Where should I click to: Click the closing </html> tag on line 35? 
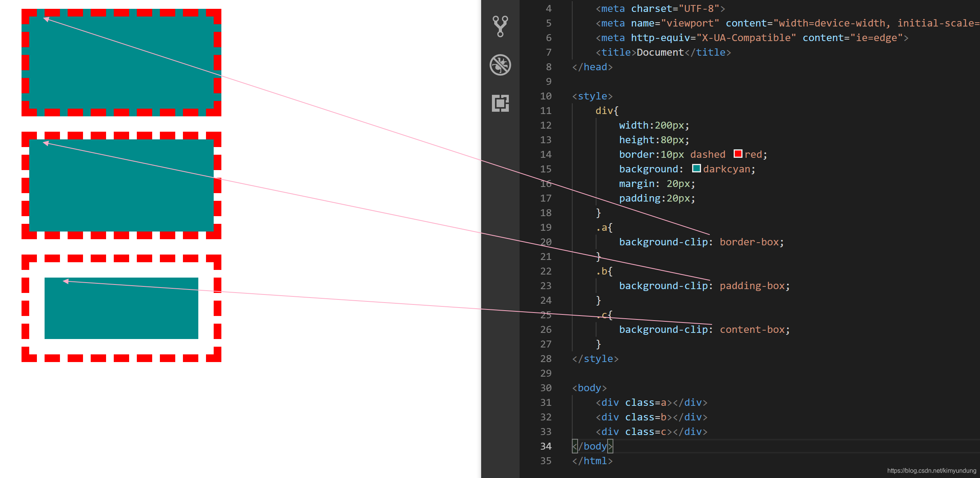pos(592,461)
